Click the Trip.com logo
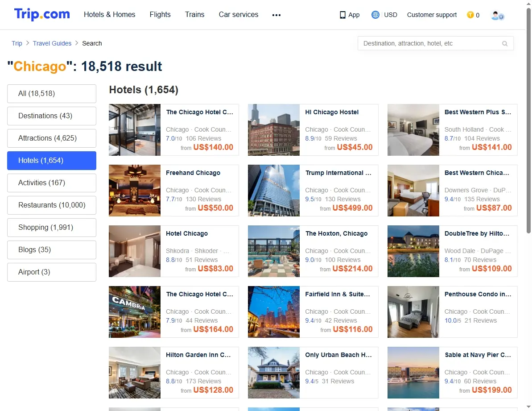532x411 pixels. [x=42, y=14]
